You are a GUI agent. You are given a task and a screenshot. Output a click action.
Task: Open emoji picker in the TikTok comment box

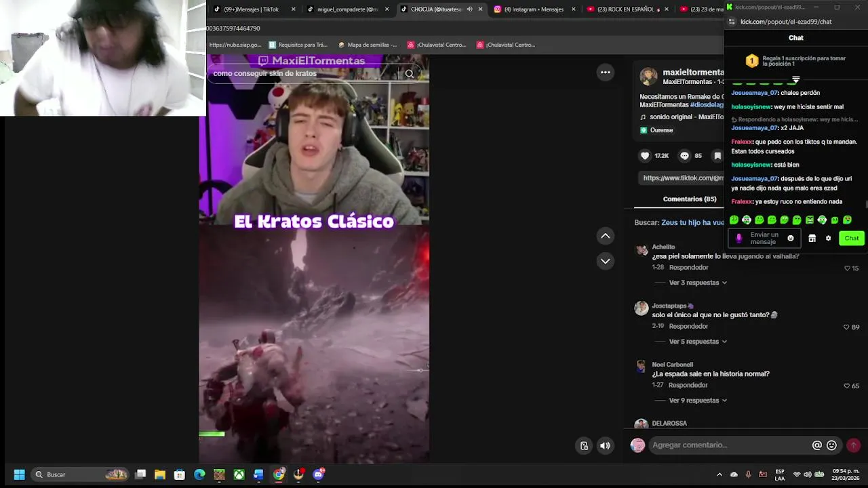click(x=831, y=445)
